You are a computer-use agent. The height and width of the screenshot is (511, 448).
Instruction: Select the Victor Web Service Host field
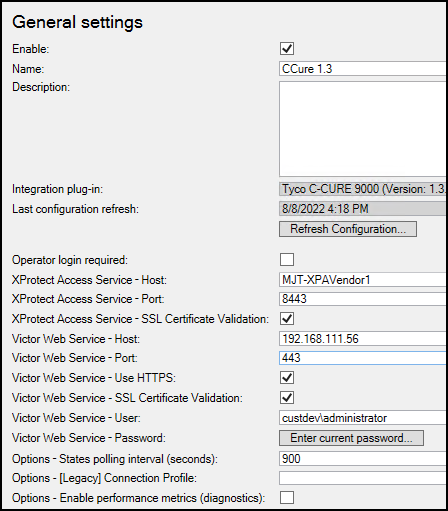[x=363, y=339]
